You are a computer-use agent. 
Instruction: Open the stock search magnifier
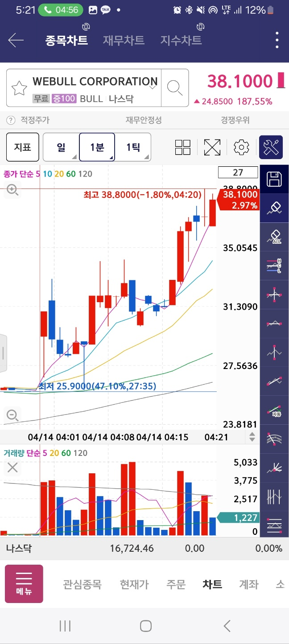pyautogui.click(x=175, y=88)
